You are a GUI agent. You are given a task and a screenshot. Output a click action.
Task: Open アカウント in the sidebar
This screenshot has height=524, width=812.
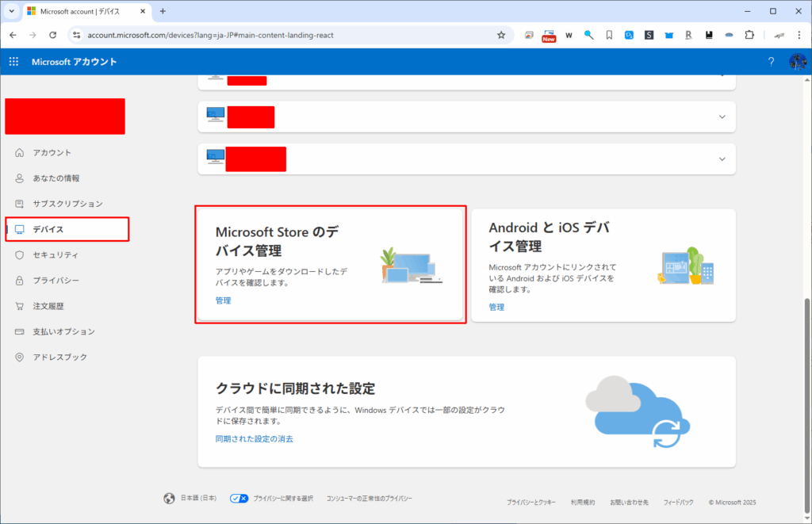52,153
